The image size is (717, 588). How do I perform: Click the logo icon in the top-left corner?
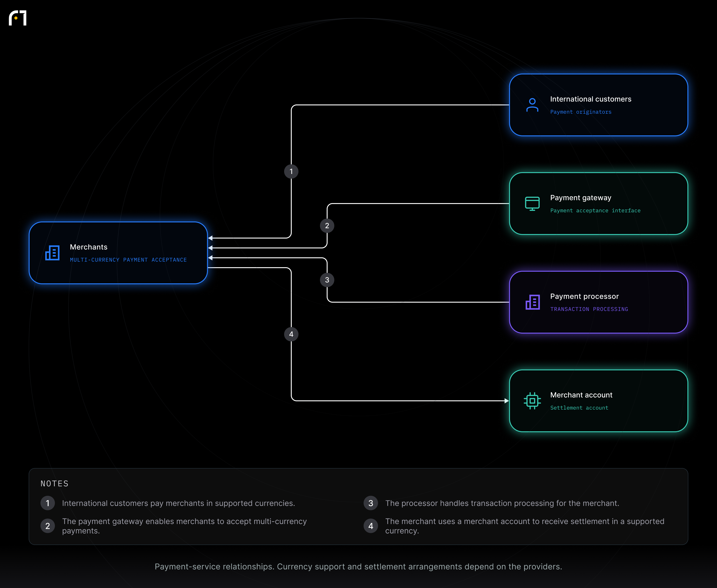18,18
